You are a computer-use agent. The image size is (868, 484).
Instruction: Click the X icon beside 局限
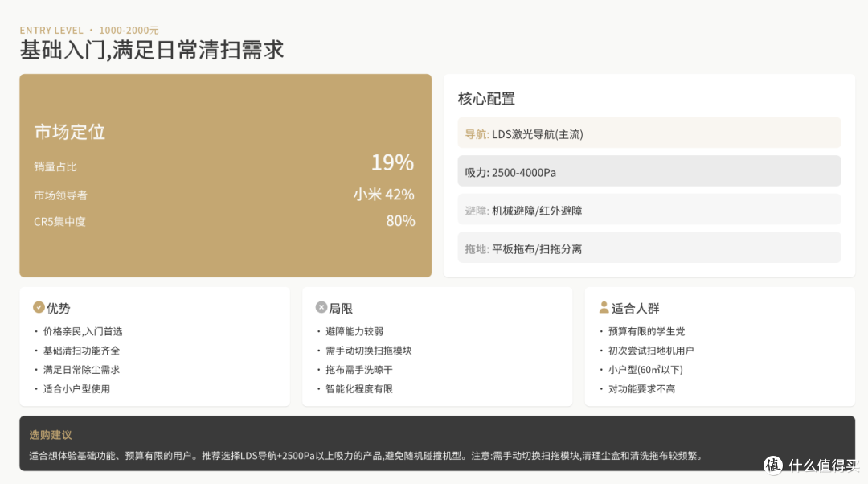click(x=321, y=307)
